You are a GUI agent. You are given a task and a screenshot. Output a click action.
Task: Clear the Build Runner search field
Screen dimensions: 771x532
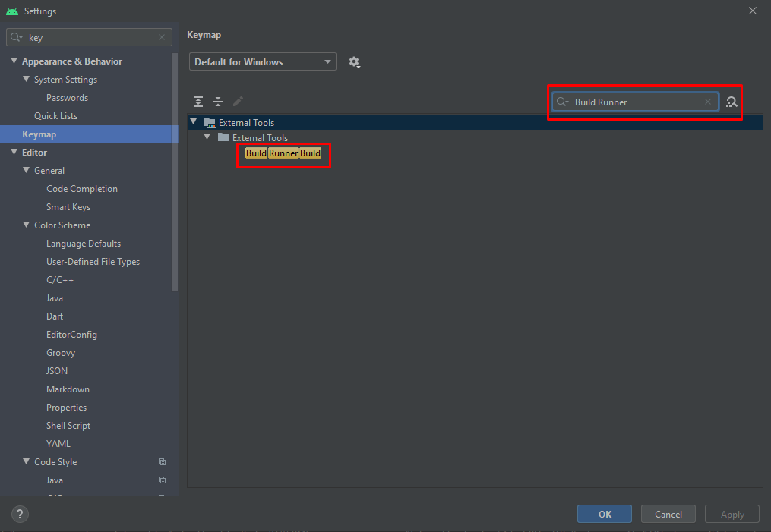[707, 101]
